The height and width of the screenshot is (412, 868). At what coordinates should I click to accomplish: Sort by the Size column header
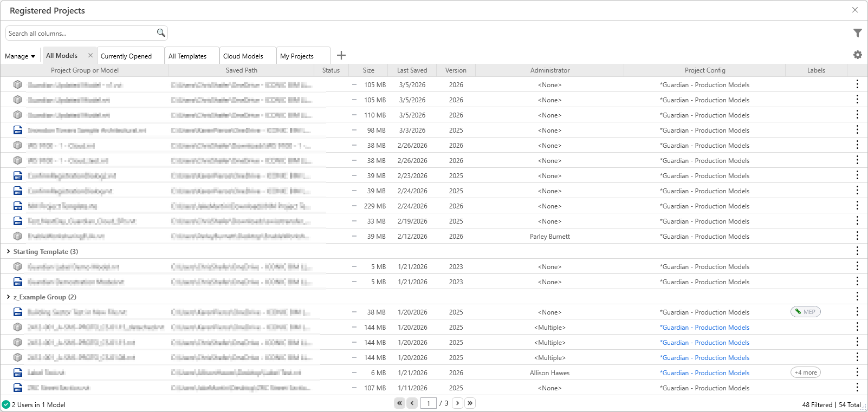pyautogui.click(x=368, y=70)
